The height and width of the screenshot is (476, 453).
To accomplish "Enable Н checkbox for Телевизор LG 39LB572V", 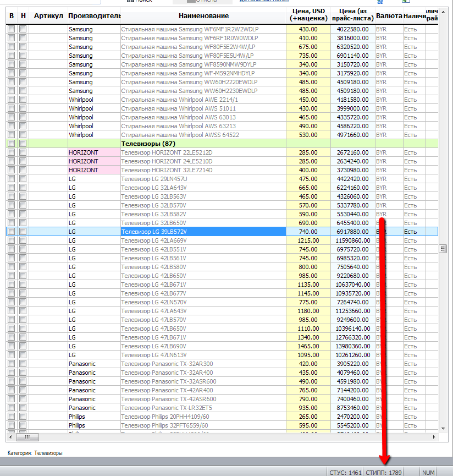I will [23, 232].
